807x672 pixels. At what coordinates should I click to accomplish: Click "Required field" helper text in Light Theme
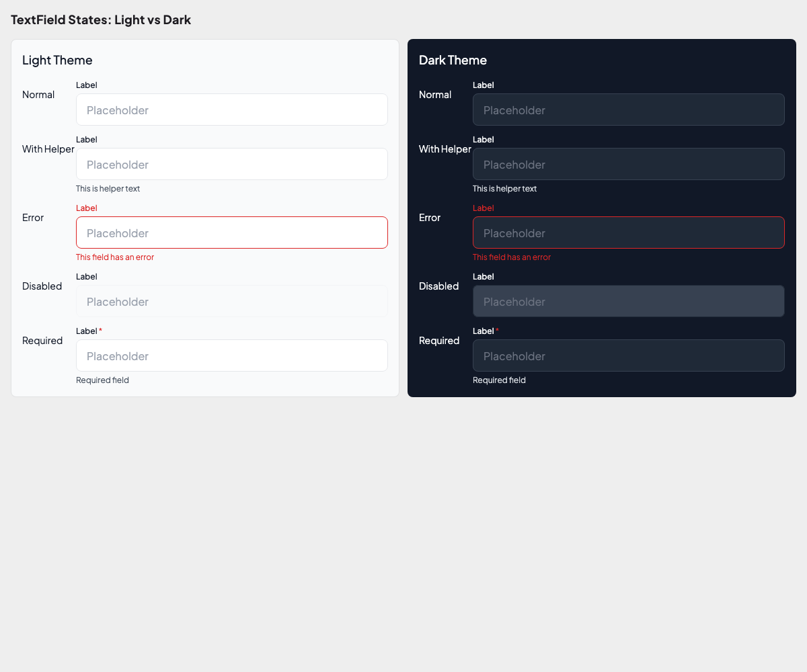[x=102, y=380]
